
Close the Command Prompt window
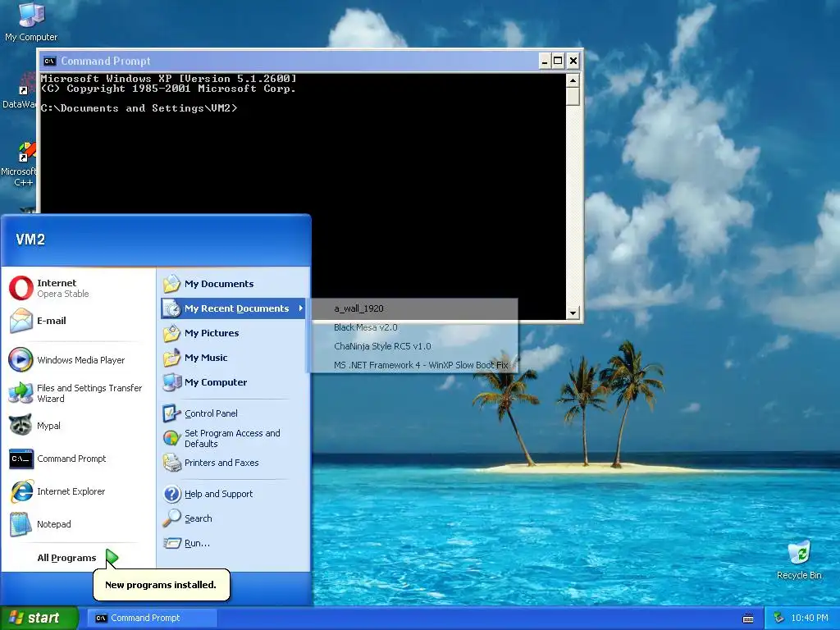coord(573,61)
